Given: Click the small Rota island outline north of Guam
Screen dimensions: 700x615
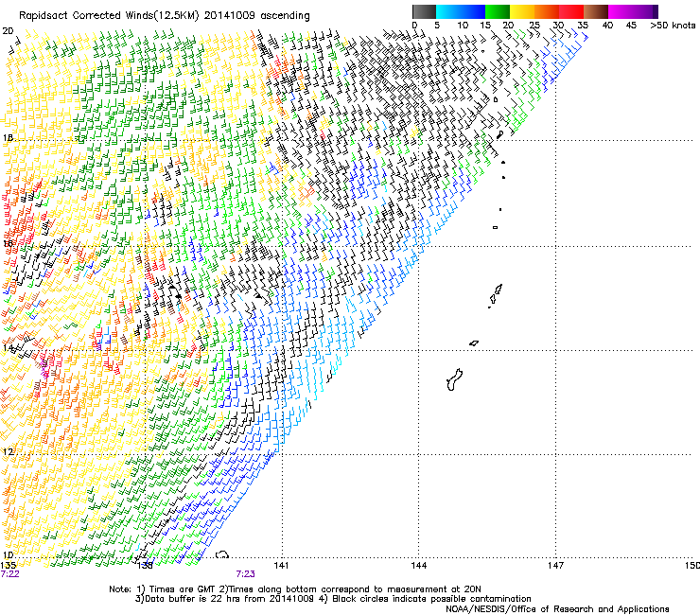Looking at the screenshot, I should point(474,343).
